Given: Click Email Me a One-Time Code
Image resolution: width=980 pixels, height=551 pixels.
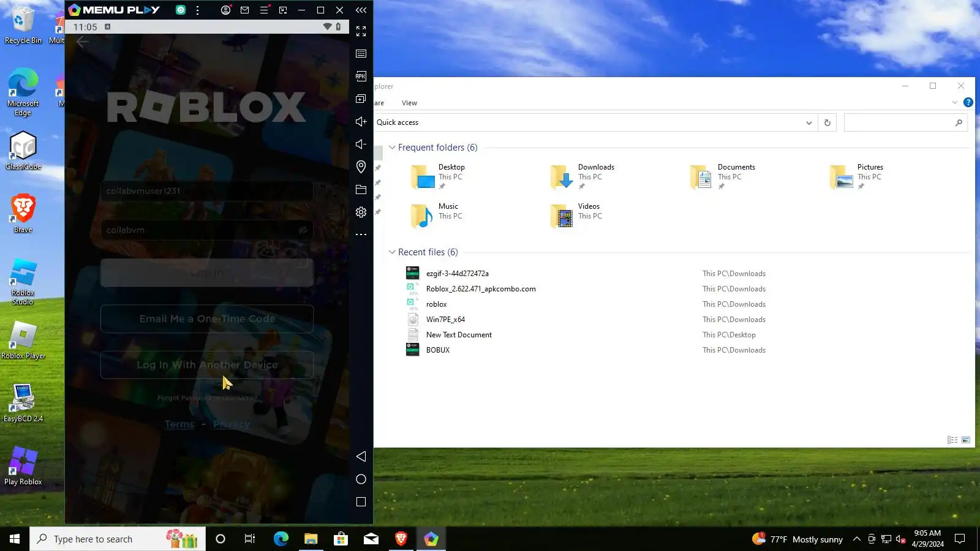Looking at the screenshot, I should pos(207,319).
